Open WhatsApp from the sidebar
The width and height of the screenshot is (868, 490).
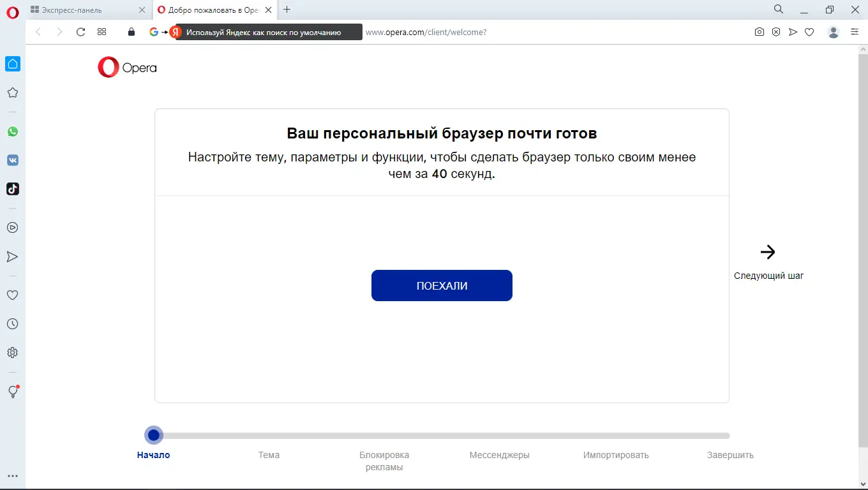point(13,131)
